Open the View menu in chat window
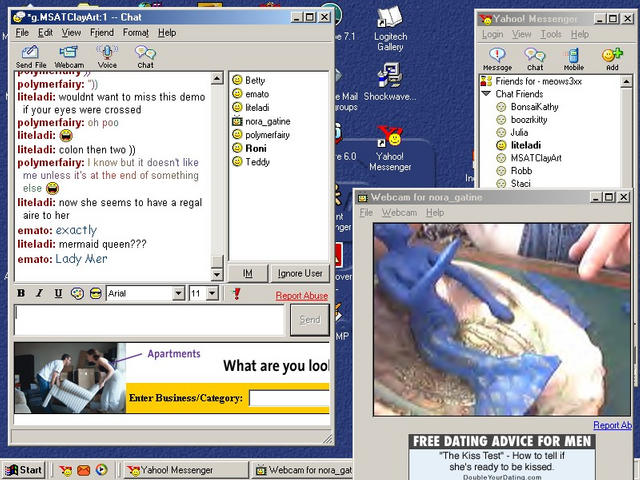Image resolution: width=640 pixels, height=480 pixels. (71, 33)
